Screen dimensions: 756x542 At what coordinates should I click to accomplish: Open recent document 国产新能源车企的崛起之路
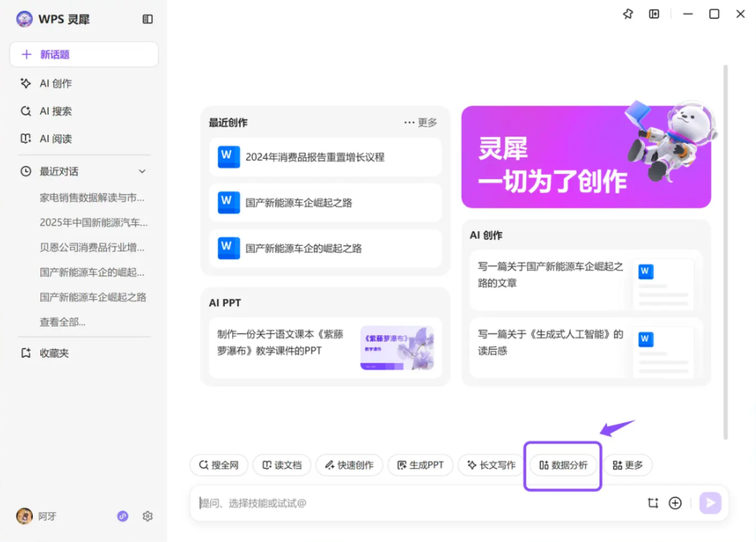[325, 249]
